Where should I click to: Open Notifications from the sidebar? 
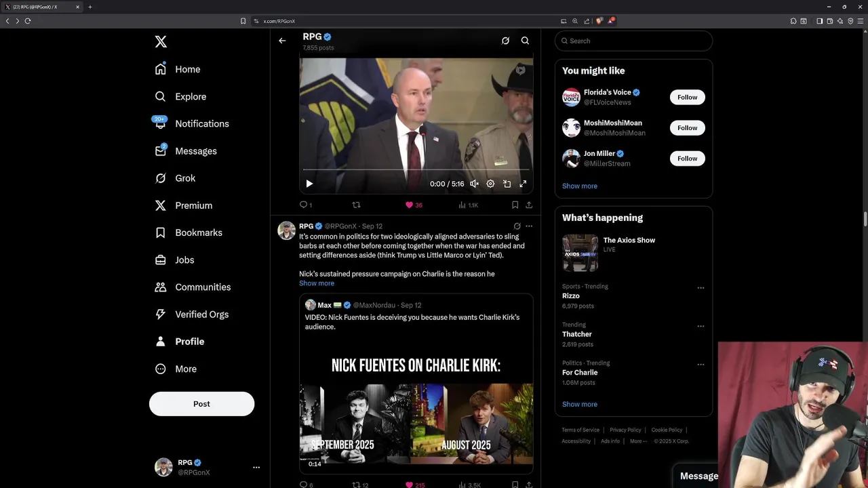click(x=191, y=123)
